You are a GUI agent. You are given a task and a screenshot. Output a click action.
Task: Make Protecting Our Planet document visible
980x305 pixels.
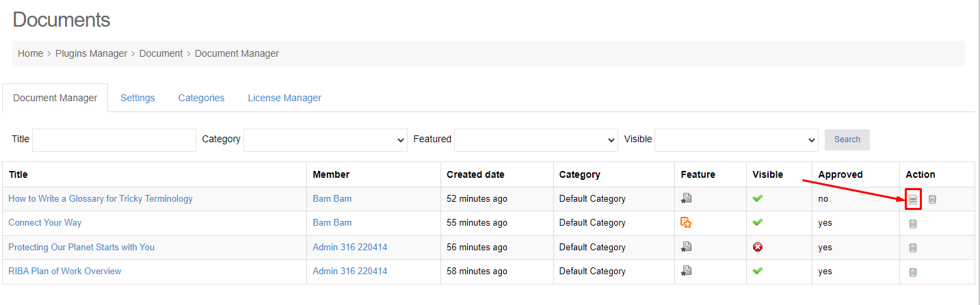[758, 247]
